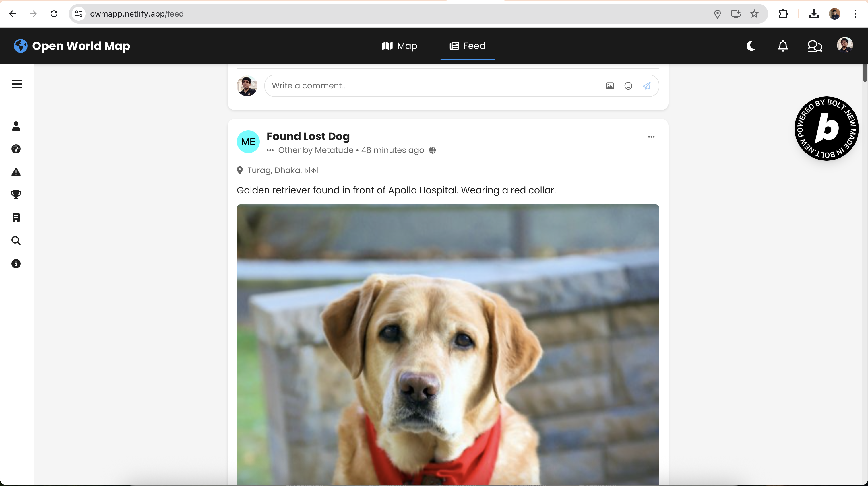Click the Open World Map logo
The height and width of the screenshot is (486, 868).
72,46
